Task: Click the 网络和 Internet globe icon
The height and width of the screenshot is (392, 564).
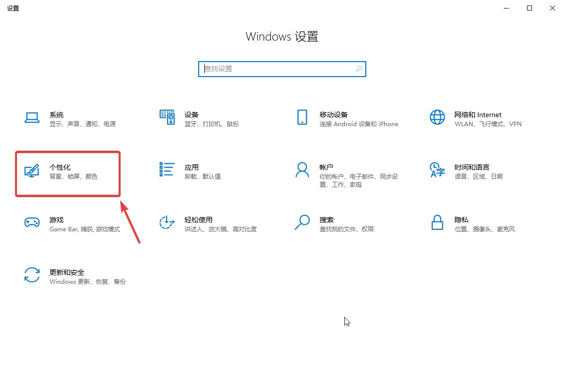Action: (437, 117)
